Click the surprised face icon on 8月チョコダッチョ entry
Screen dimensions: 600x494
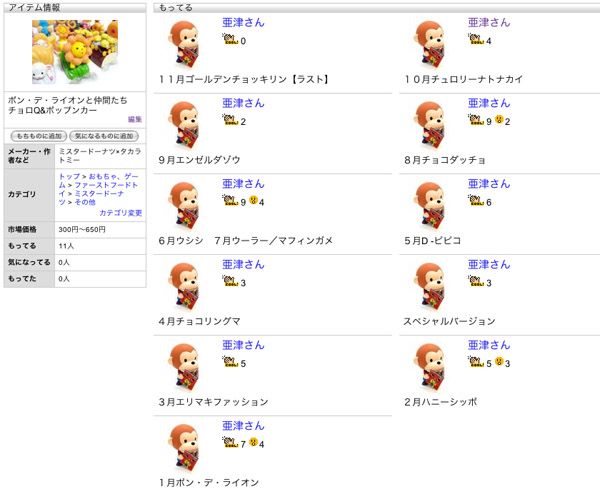tap(499, 119)
